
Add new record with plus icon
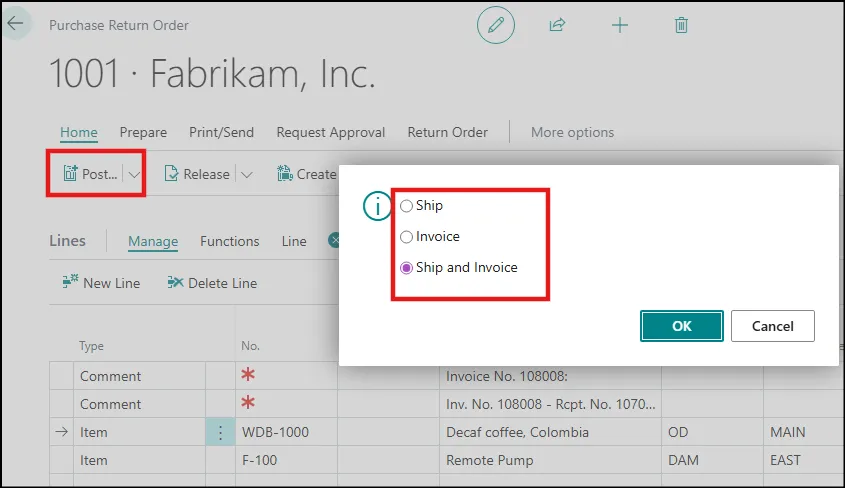pos(620,25)
